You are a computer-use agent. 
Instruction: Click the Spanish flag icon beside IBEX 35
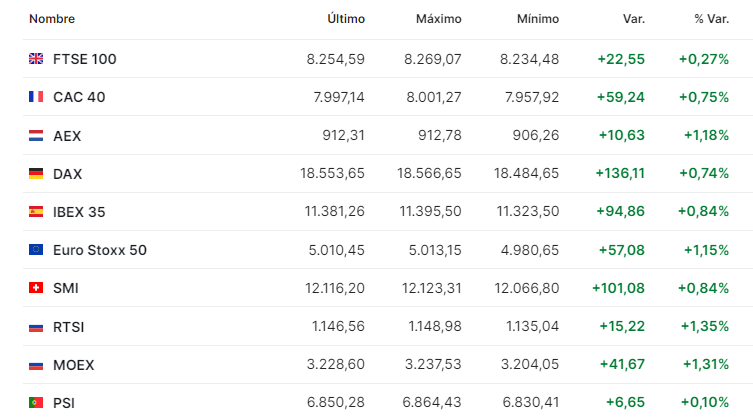[36, 211]
